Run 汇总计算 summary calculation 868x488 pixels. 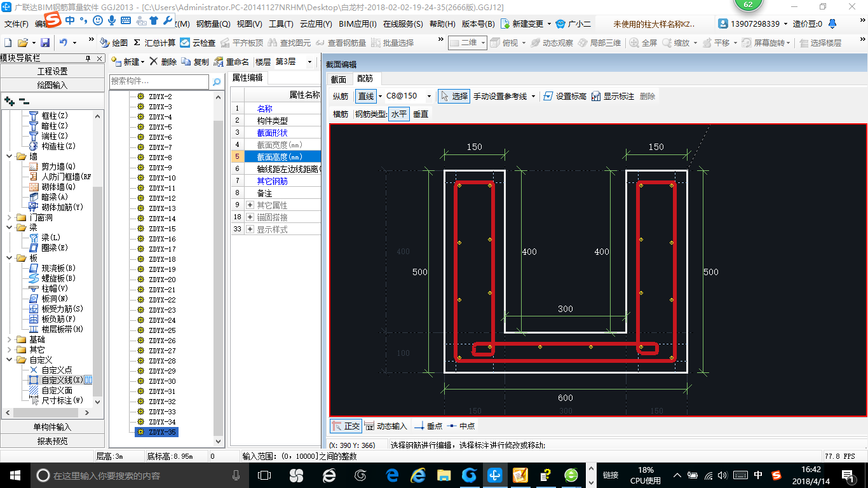[x=154, y=43]
